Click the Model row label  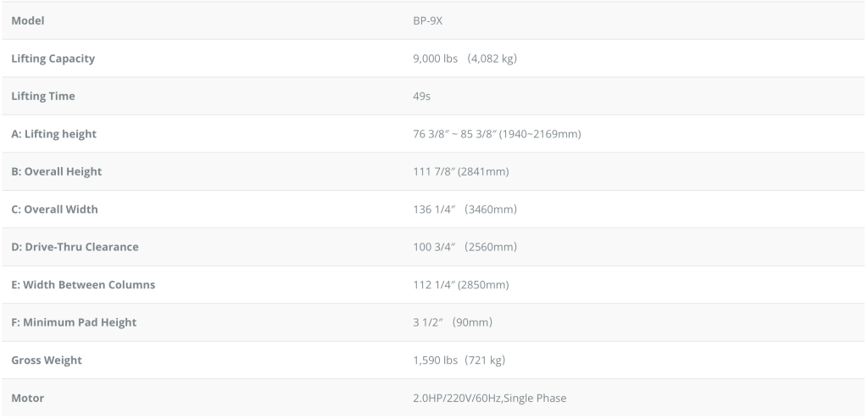coord(28,21)
